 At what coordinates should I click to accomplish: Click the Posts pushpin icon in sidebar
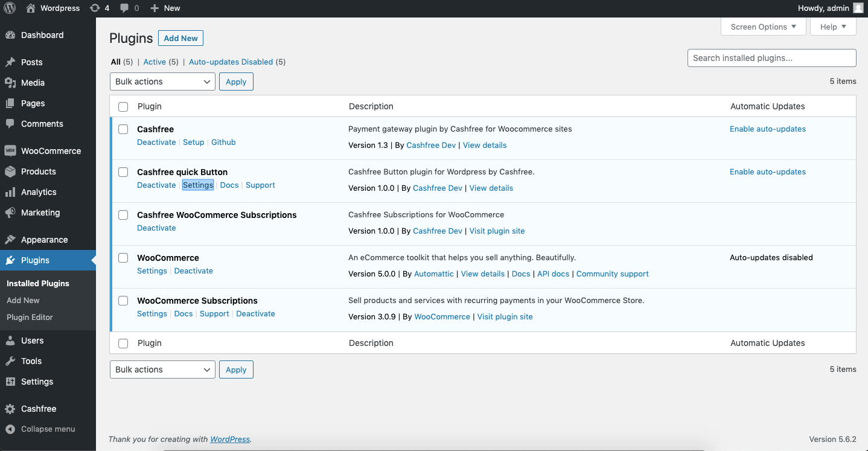tap(10, 62)
